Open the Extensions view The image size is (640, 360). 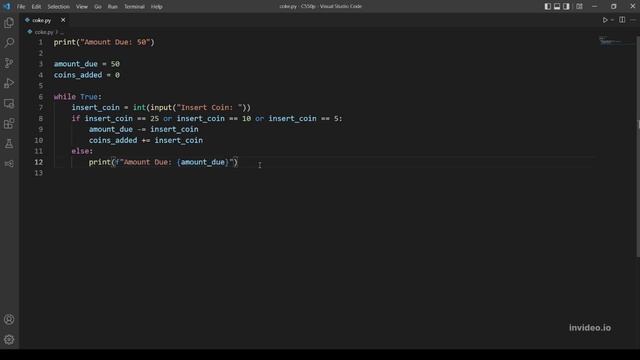(x=9, y=123)
